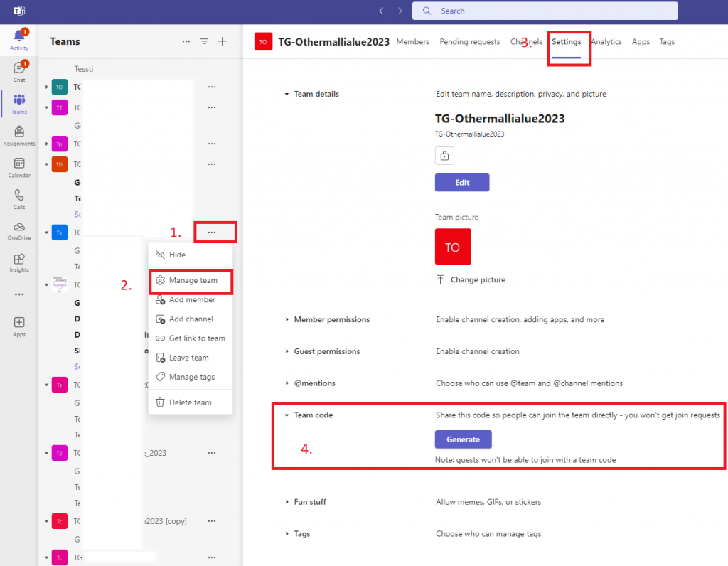Viewport: 728px width, 566px height.
Task: Open the Activity feed in sidebar
Action: tap(19, 38)
